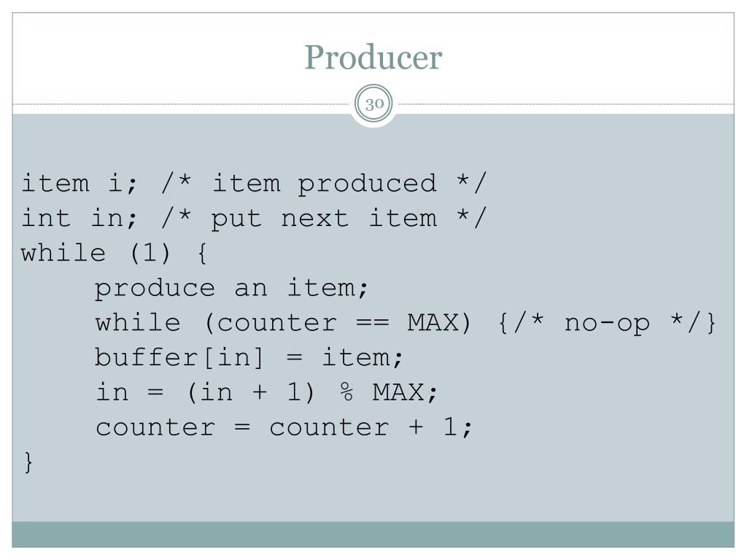747x560 pixels.
Task: Click the teal footer bar at slide bottom
Action: pos(373,534)
